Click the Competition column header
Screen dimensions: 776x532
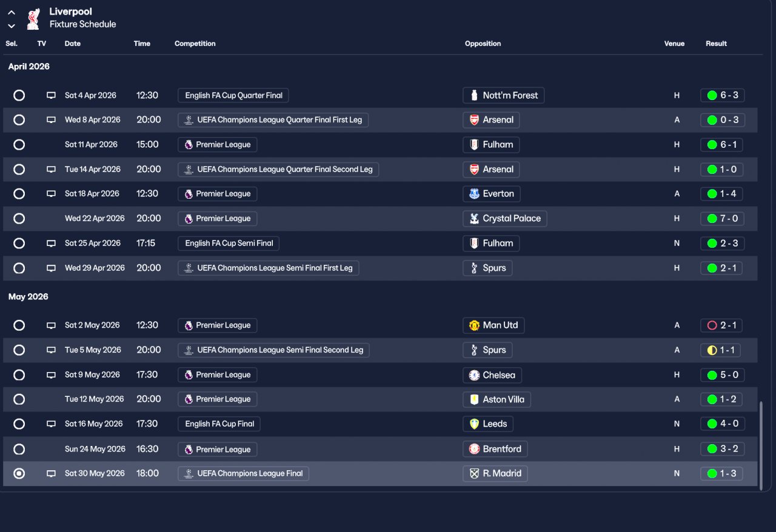[195, 44]
